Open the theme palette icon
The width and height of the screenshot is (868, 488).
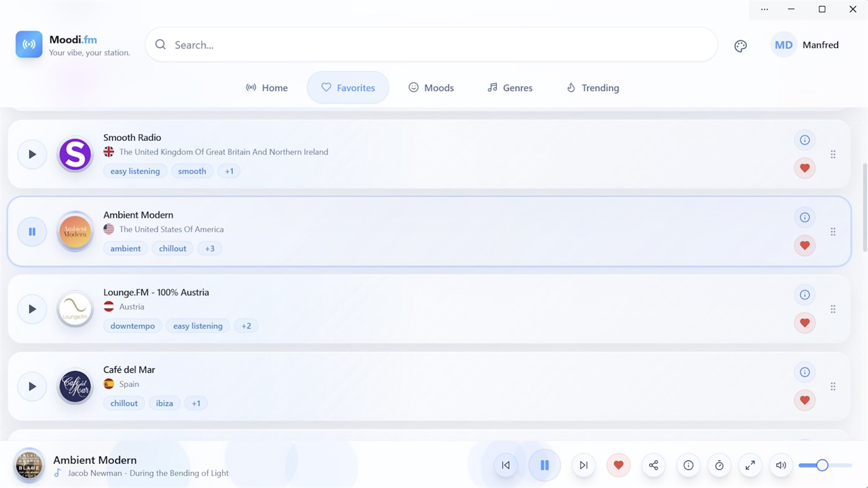[740, 45]
